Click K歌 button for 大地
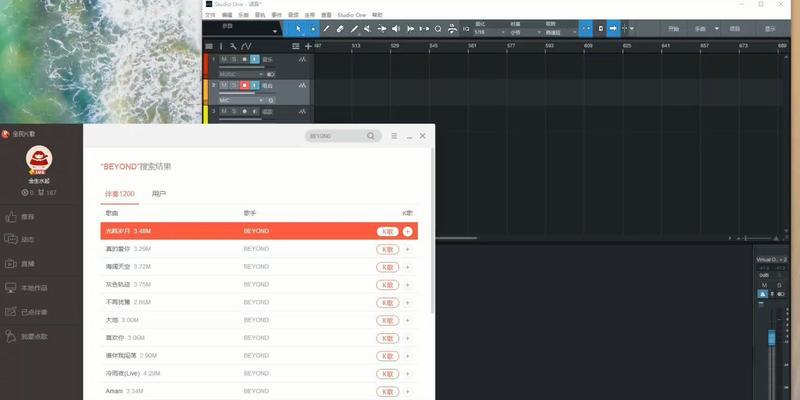Image resolution: width=800 pixels, height=400 pixels. [388, 320]
